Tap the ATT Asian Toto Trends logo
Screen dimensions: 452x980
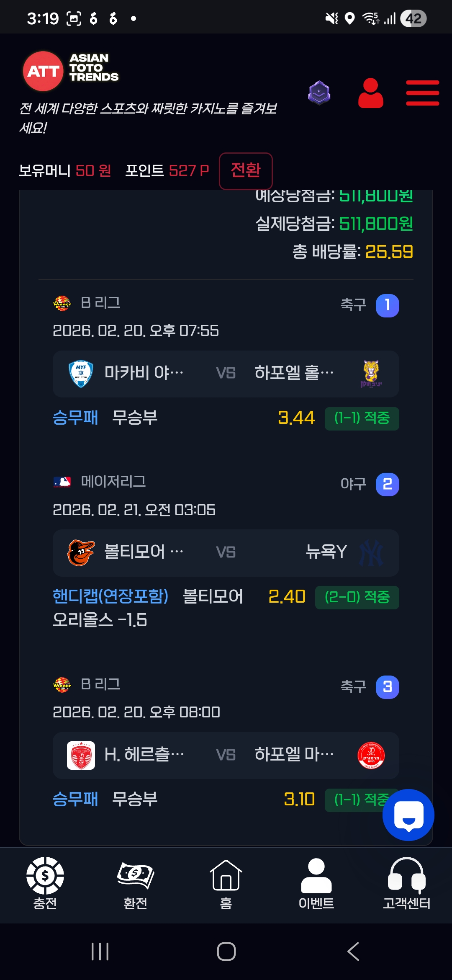click(x=71, y=71)
